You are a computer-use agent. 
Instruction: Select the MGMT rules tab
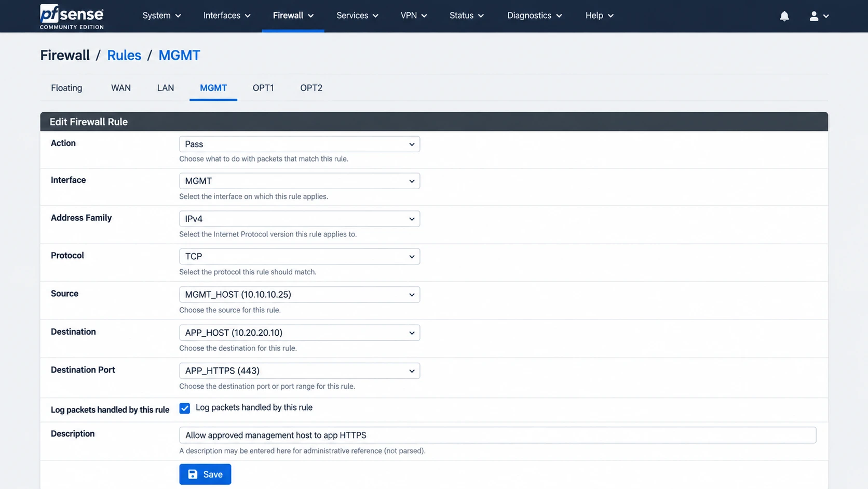tap(213, 88)
